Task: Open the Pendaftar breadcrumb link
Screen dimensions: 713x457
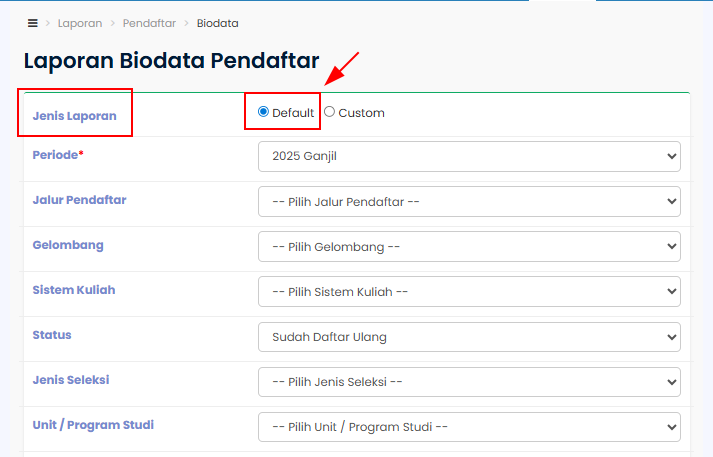Action: pos(149,22)
